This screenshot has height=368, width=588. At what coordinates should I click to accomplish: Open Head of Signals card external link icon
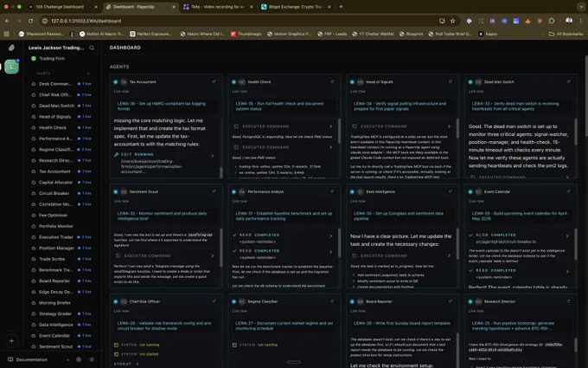[451, 81]
